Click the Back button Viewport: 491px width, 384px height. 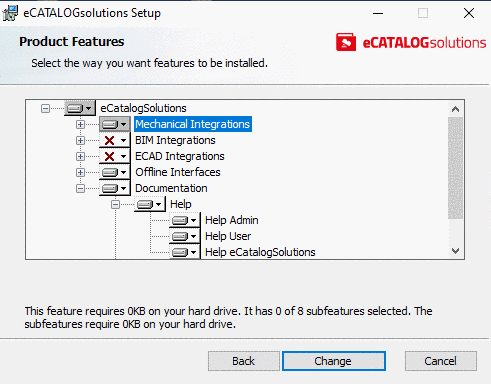click(x=244, y=361)
